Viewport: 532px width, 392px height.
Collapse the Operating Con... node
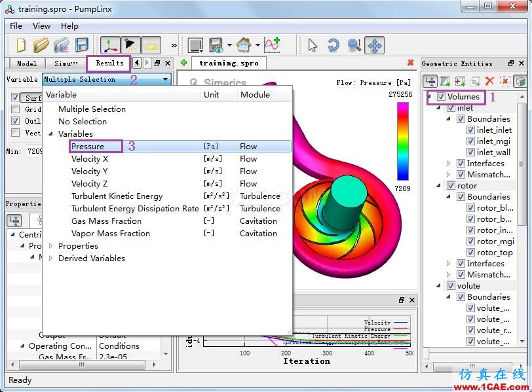coord(22,346)
